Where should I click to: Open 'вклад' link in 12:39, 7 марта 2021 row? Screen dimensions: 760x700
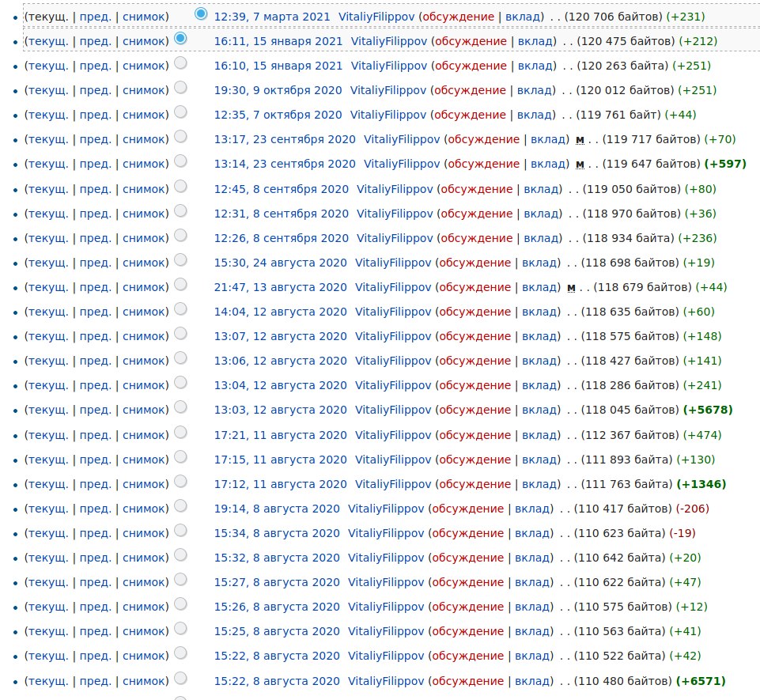523,17
